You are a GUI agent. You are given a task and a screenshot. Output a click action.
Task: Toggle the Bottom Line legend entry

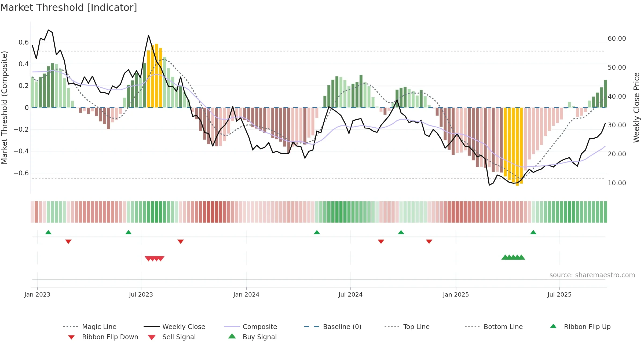(494, 327)
